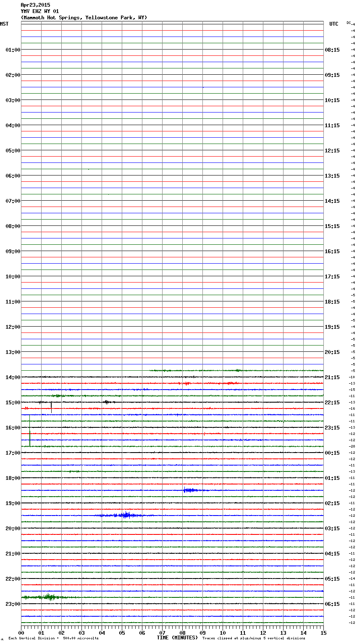Click the "Traces clipped at plus/minus 5" footnote
Screen dimensions: 357x644
(254, 638)
